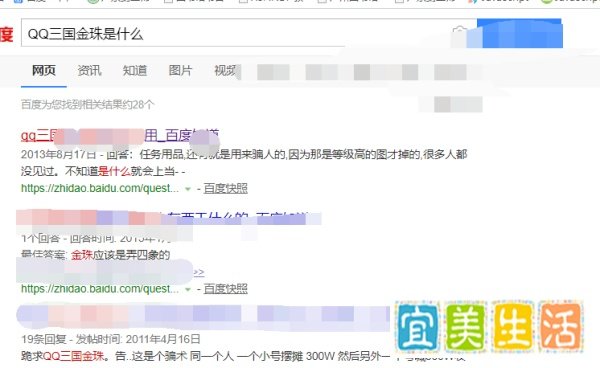The width and height of the screenshot is (600, 368).
Task: Switch to the 图片 tab
Action: tap(180, 70)
